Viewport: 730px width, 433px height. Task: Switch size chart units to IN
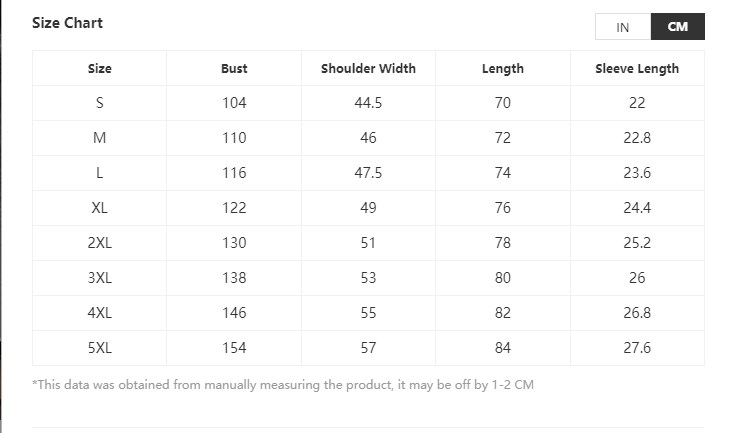pos(622,27)
